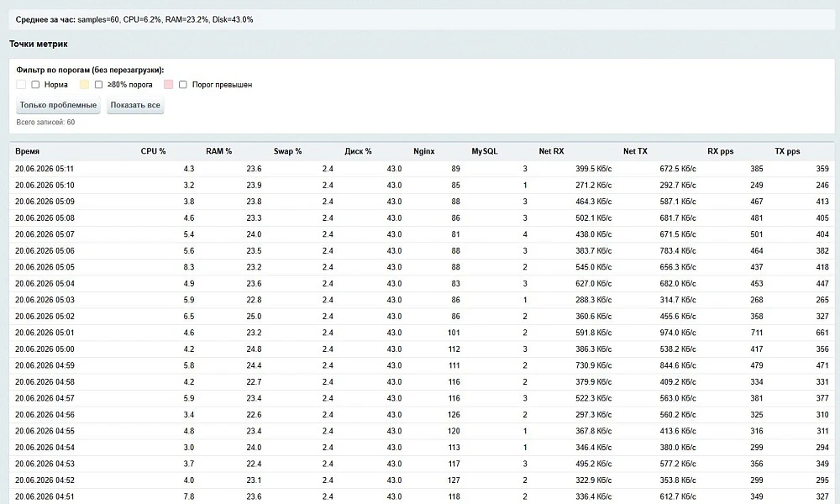
Task: Select the 20.06.2026 05:07 timestamp cell
Action: [x=45, y=234]
